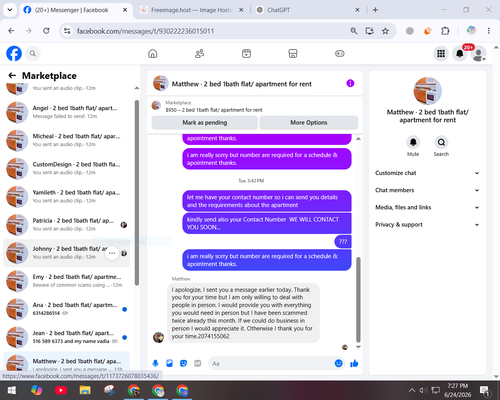Click Matthew's avatar beside his message
Viewport: 500px width, 400px height.
pyautogui.click(x=159, y=337)
